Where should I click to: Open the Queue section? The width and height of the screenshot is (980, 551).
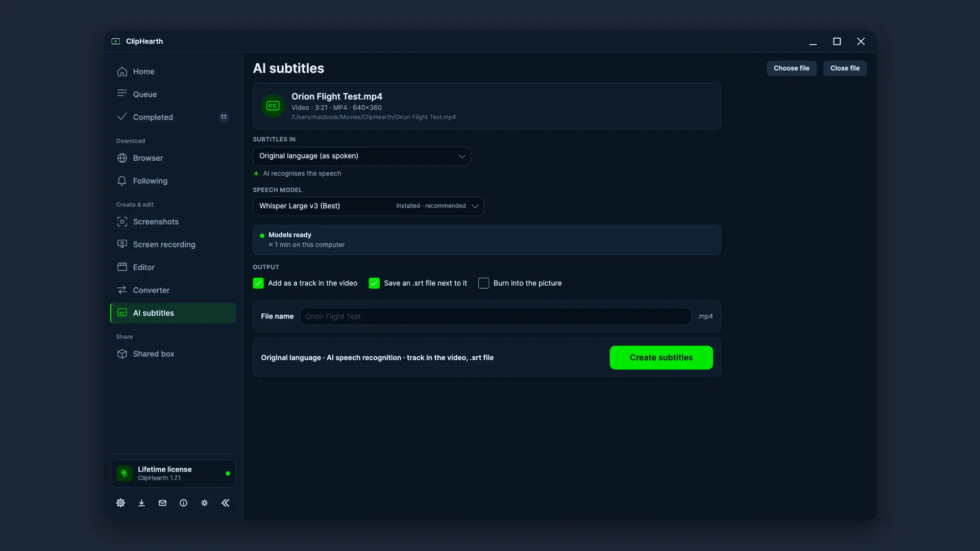point(173,94)
